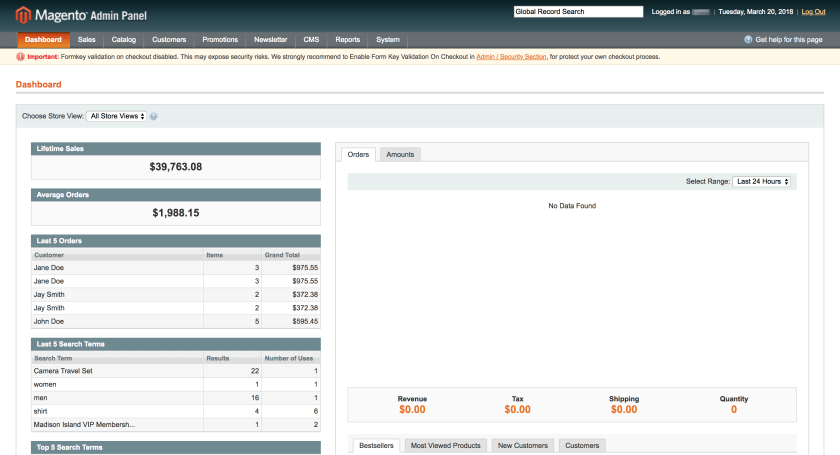The height and width of the screenshot is (455, 840).
Task: Show the New Customers tab
Action: 521,445
